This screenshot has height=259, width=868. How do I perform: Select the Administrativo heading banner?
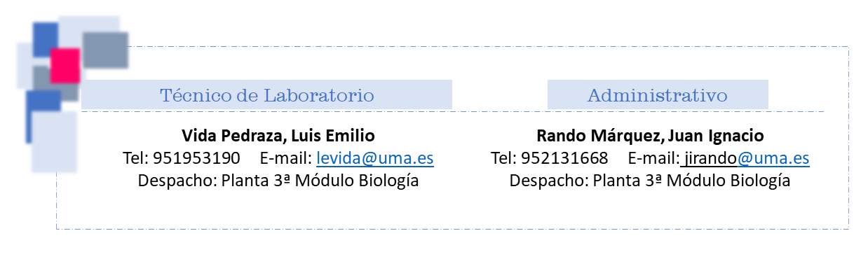point(658,94)
